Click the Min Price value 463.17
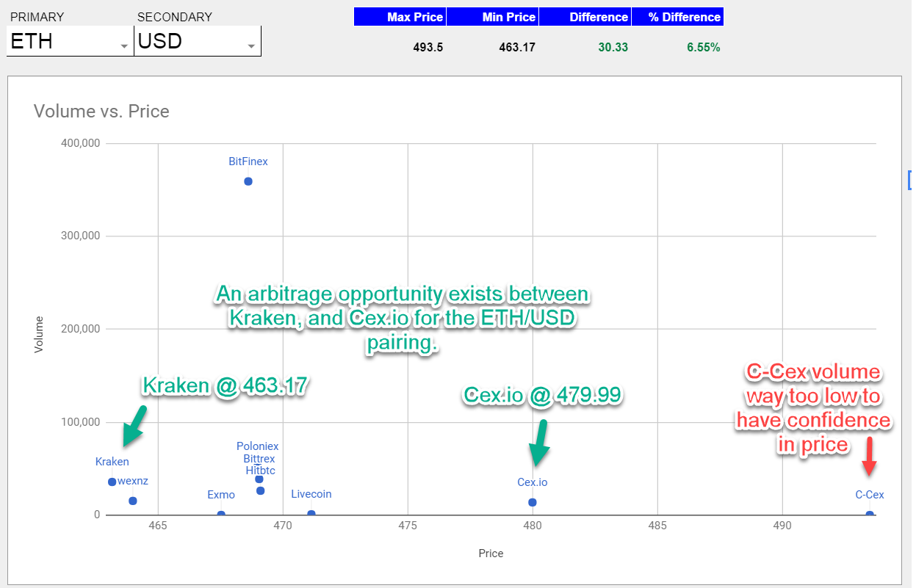 click(x=516, y=46)
